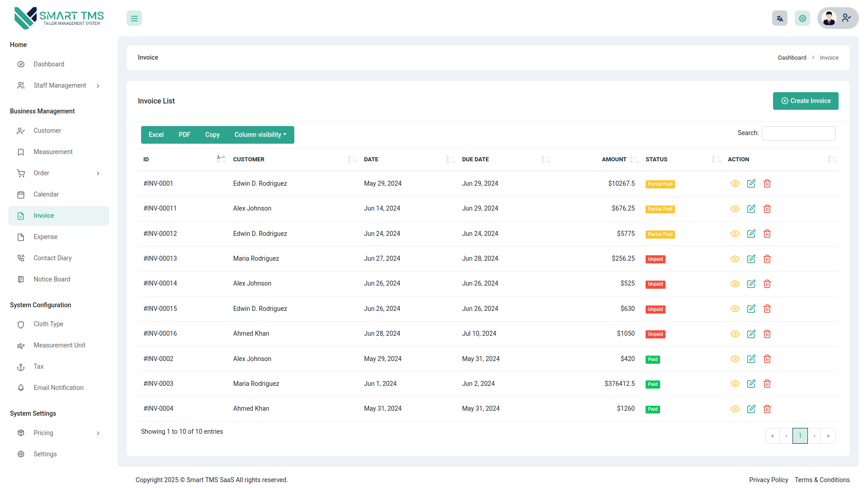Open the edit pencil icon for invoice #INV-0003

pyautogui.click(x=751, y=384)
